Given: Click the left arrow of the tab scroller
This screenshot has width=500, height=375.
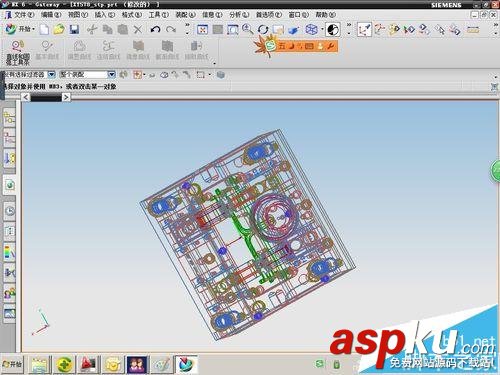Looking at the screenshot, I should click(x=26, y=97).
